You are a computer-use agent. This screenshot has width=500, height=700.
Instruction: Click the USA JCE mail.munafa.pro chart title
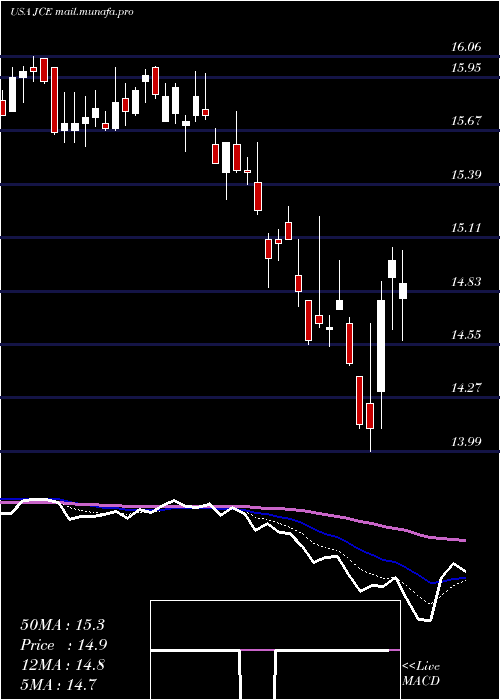tap(72, 12)
